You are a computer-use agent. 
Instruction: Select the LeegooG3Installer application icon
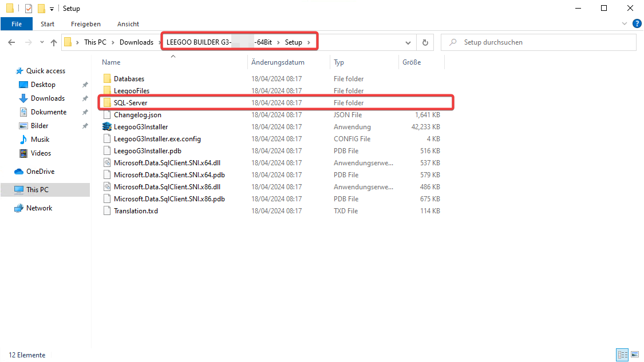(107, 126)
